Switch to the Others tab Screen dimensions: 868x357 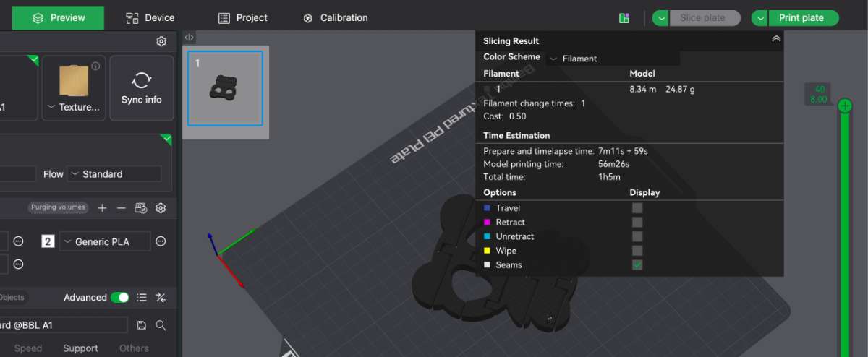coord(134,348)
